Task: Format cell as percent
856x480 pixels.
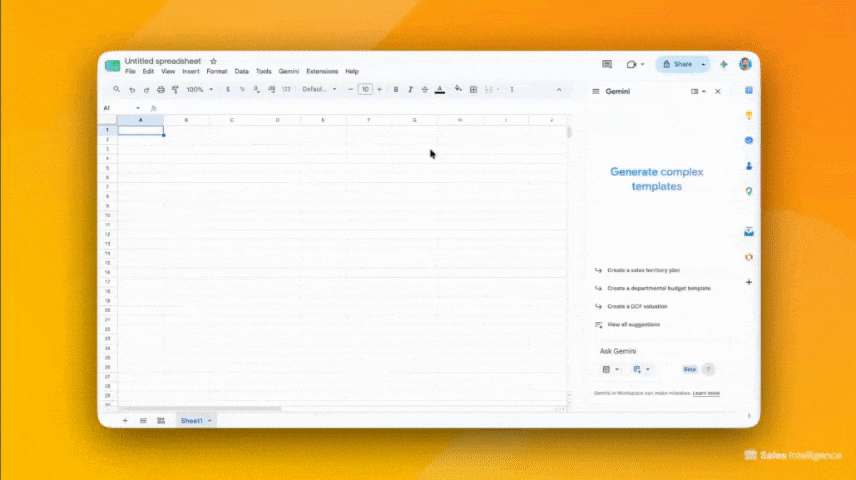Action: coord(242,90)
